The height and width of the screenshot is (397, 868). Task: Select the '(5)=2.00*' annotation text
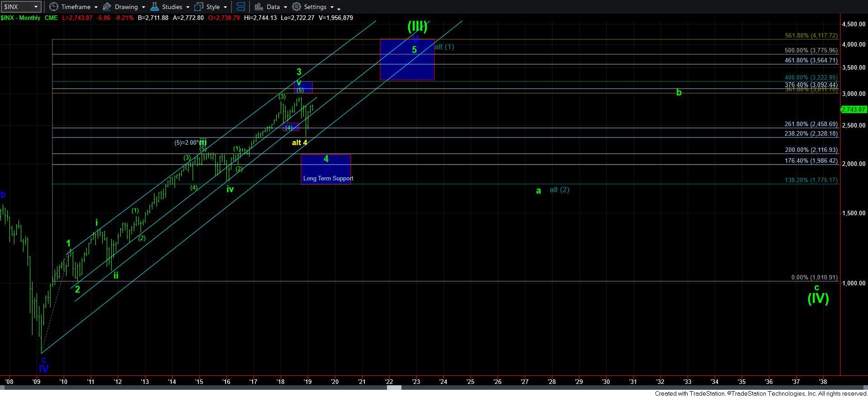tap(186, 143)
